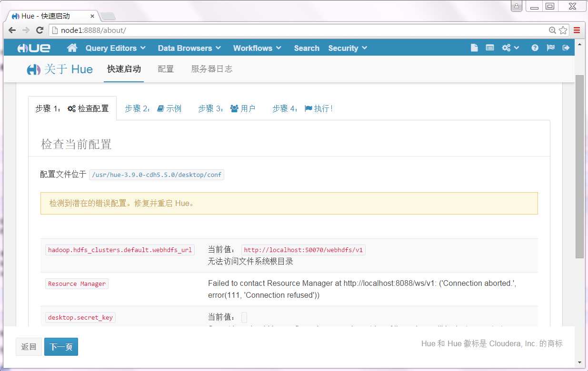Click the 无法访问文件系统根目录 message
Image resolution: width=588 pixels, height=371 pixels.
pos(250,261)
